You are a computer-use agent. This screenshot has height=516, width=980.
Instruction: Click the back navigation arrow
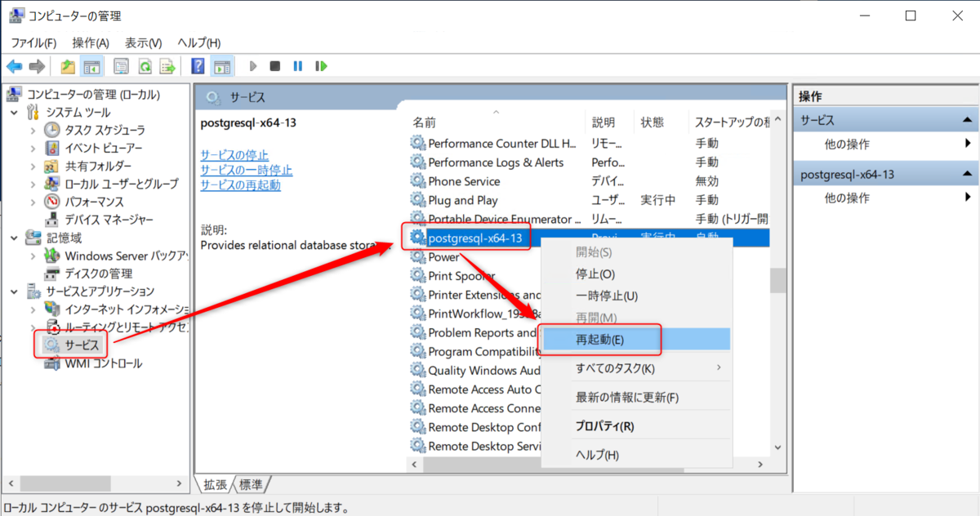13,65
